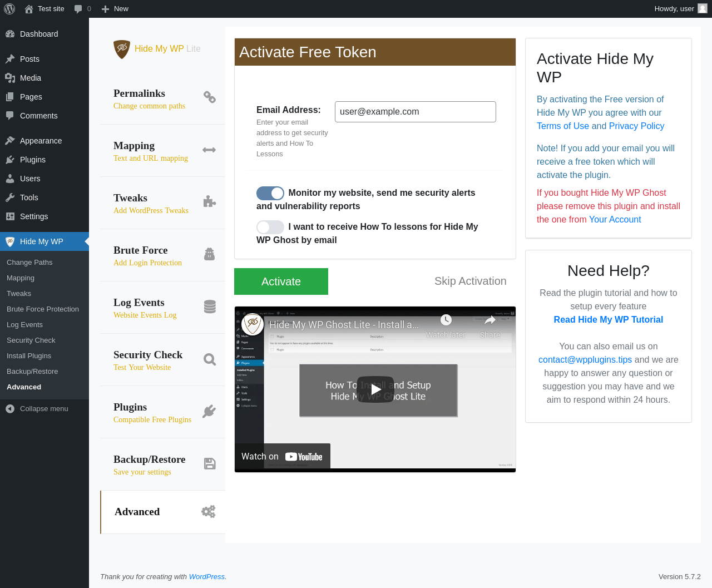Open the user avatar in admin bar
The image size is (712, 588).
703,8
